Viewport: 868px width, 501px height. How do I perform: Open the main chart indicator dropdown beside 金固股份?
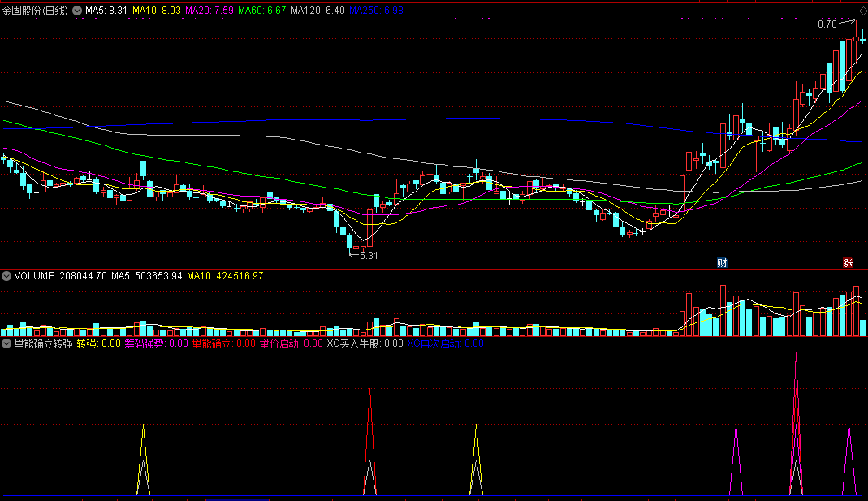pos(77,11)
